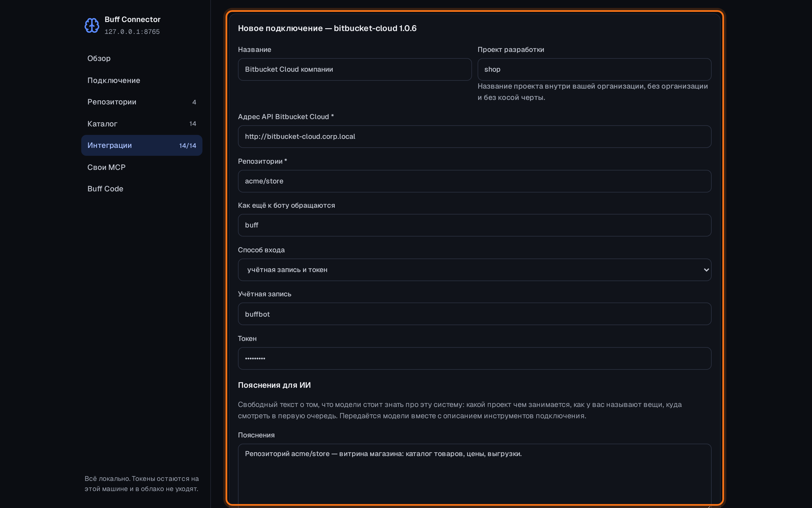The image size is (812, 508).
Task: Click the hint text under Проект разработки
Action: click(593, 92)
